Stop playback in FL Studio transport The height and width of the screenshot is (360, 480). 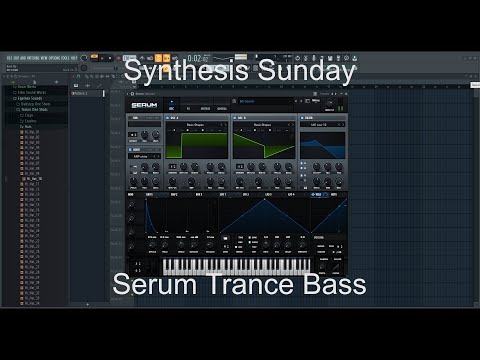coord(110,58)
